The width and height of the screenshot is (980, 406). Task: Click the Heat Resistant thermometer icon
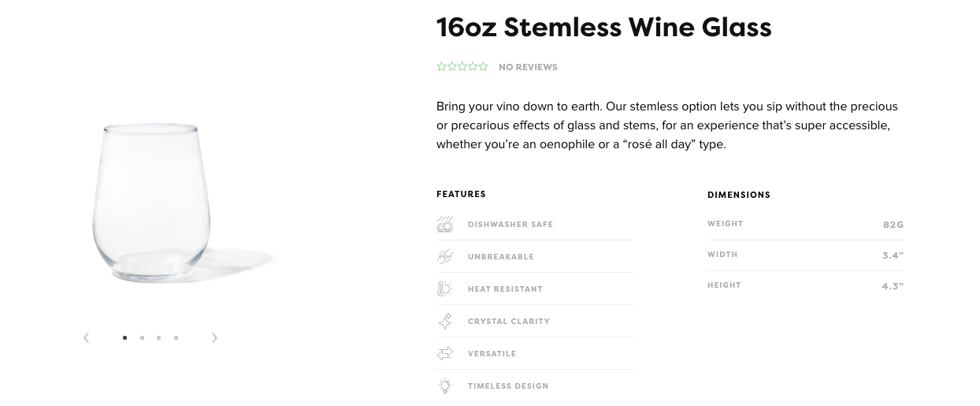click(x=444, y=289)
